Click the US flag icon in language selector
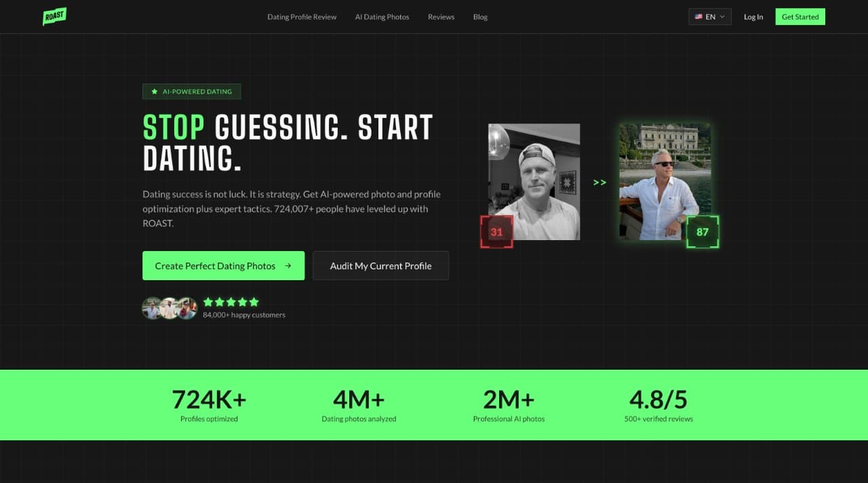 (698, 17)
